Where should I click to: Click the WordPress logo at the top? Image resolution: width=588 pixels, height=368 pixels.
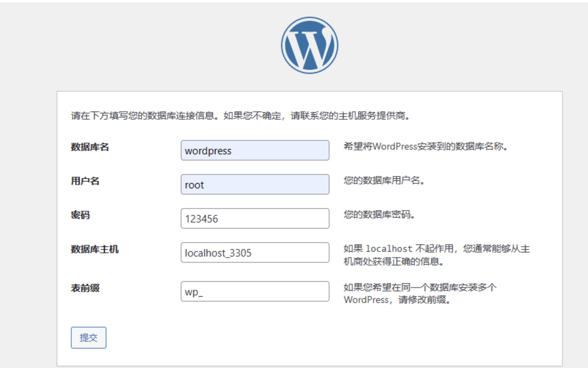[310, 45]
